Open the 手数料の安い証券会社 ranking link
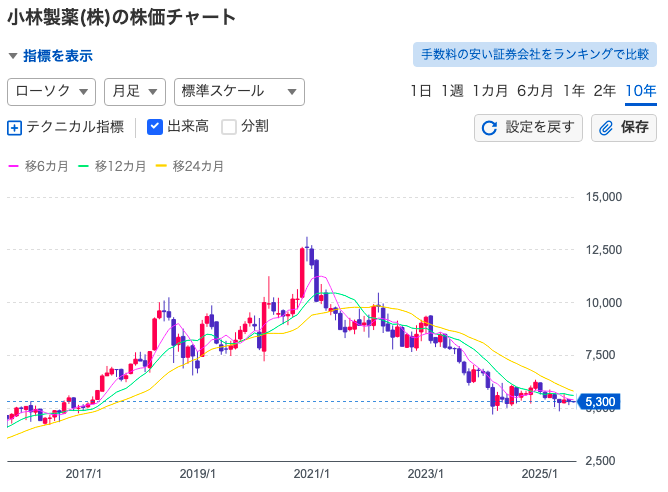This screenshot has height=492, width=668. 535,55
